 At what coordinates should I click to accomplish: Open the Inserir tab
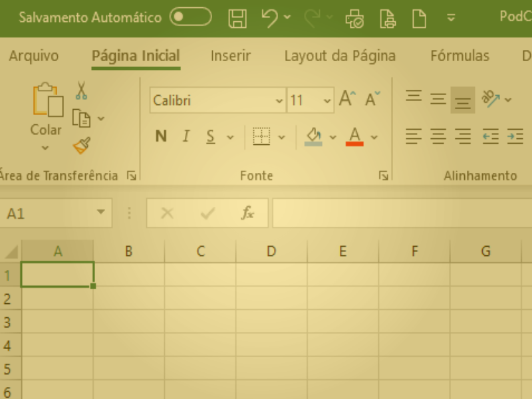pyautogui.click(x=231, y=56)
